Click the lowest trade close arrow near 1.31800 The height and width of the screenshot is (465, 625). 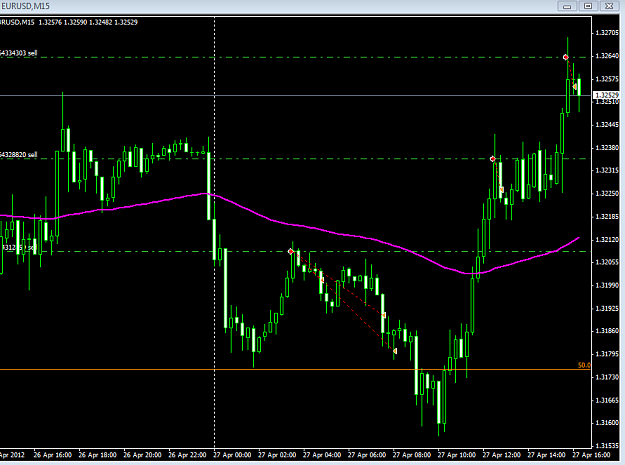[x=395, y=351]
